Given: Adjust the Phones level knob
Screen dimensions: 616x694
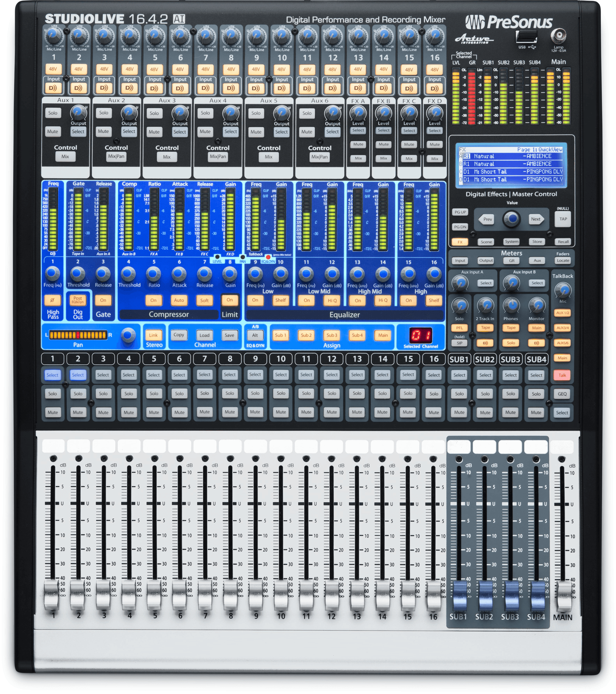Looking at the screenshot, I should 511,305.
